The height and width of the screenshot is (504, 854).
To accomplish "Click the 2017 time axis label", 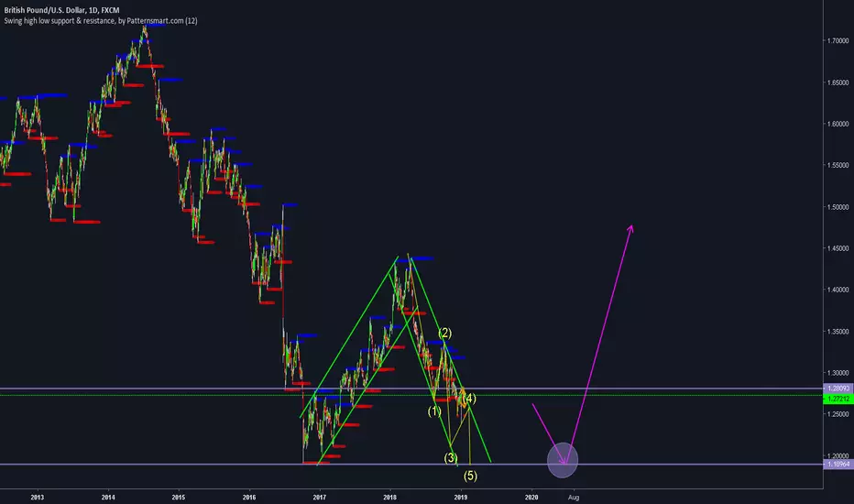I will [320, 497].
